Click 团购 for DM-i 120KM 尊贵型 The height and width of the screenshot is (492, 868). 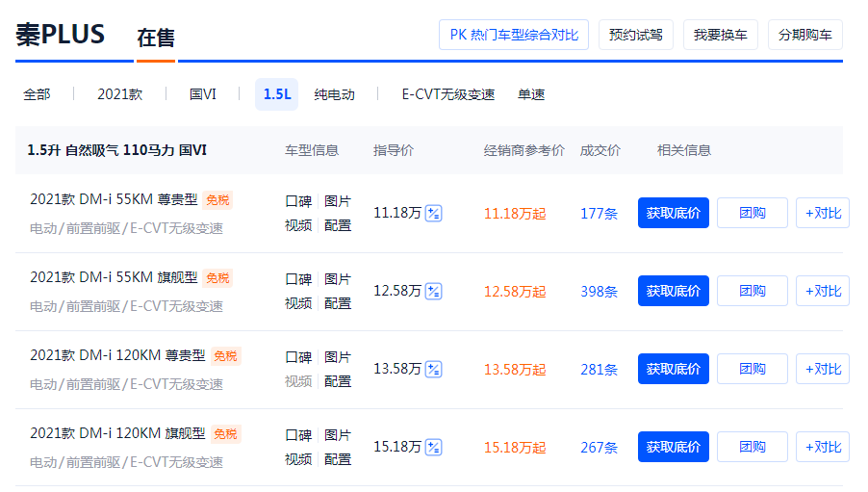tap(753, 369)
